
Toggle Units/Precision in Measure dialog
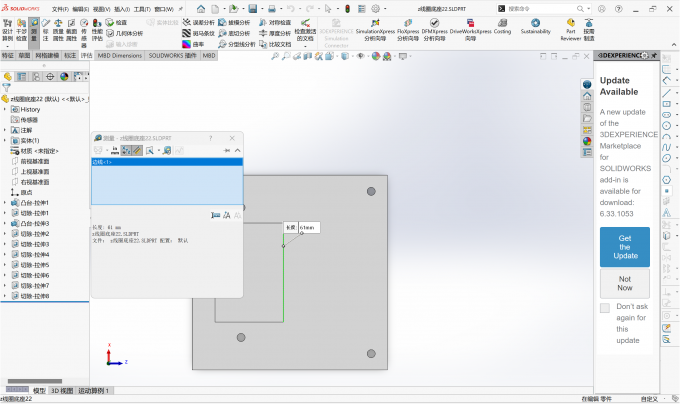(x=114, y=150)
